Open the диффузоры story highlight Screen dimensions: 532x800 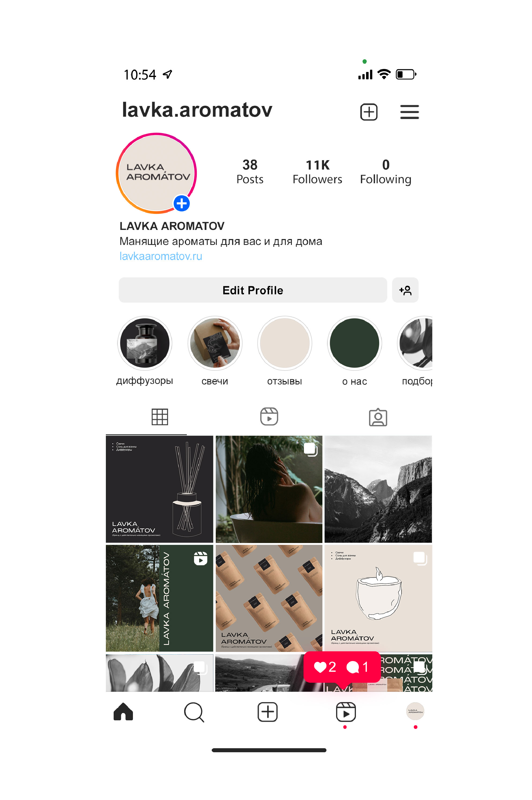click(x=145, y=343)
